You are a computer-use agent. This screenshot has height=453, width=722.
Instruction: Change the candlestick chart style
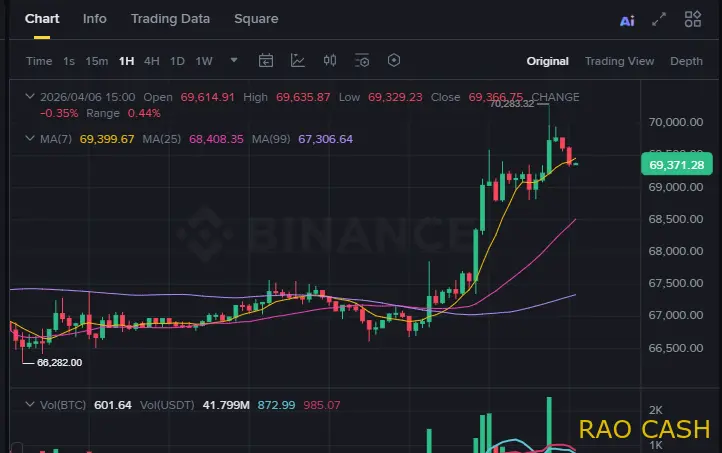pyautogui.click(x=330, y=61)
